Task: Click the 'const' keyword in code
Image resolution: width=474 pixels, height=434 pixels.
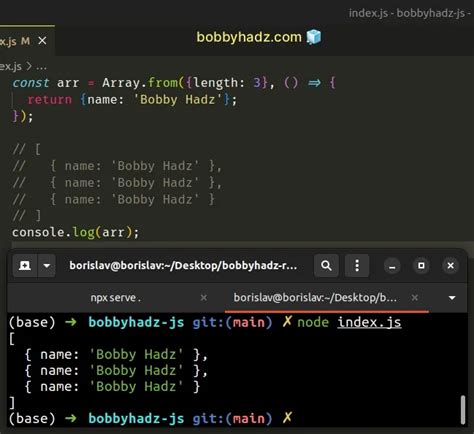Action: pyautogui.click(x=31, y=83)
